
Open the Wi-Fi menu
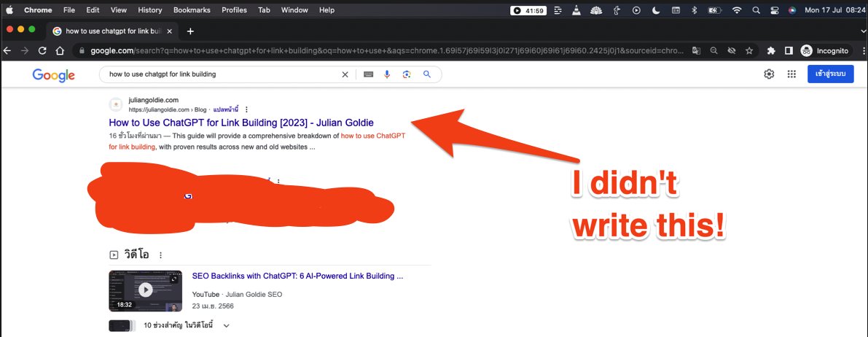click(x=737, y=10)
